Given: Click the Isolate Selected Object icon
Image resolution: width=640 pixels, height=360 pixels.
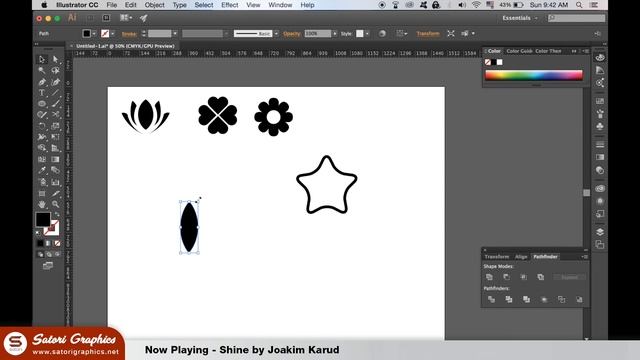Looking at the screenshot, I should point(451,33).
